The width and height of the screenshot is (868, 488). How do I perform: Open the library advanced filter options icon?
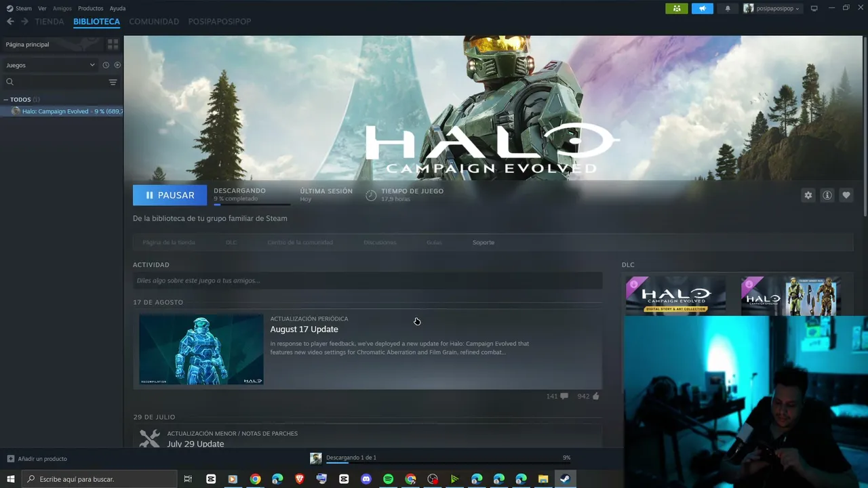113,82
